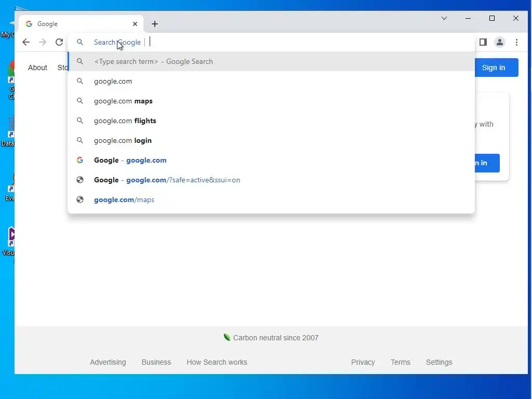Image resolution: width=532 pixels, height=399 pixels.
Task: Click the Google favicon on the tab
Action: (x=29, y=24)
